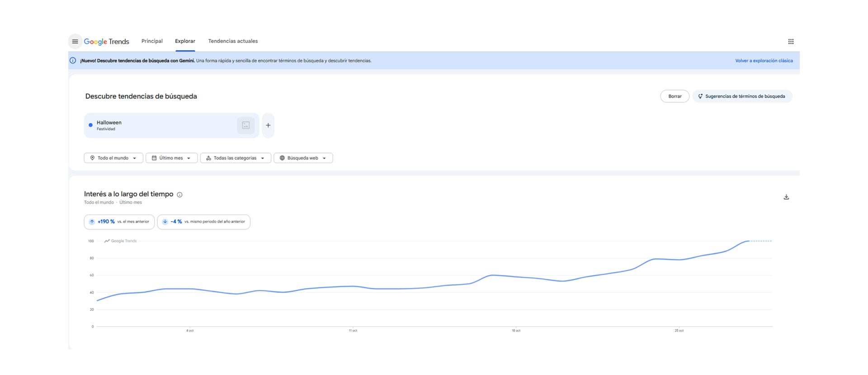Click the blue dot beside Halloween
Image resolution: width=868 pixels, height=375 pixels.
(90, 125)
